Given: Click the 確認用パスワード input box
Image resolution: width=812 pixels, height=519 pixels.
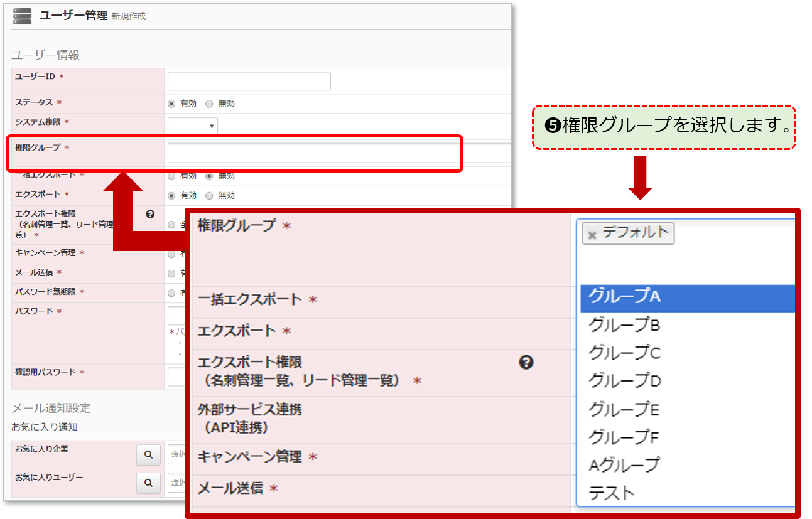Looking at the screenshot, I should pos(176,377).
